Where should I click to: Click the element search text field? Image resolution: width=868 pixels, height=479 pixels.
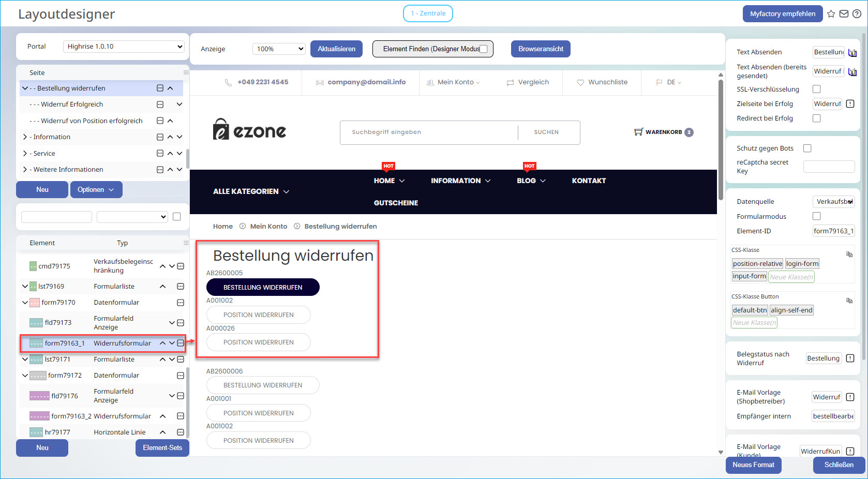point(56,217)
